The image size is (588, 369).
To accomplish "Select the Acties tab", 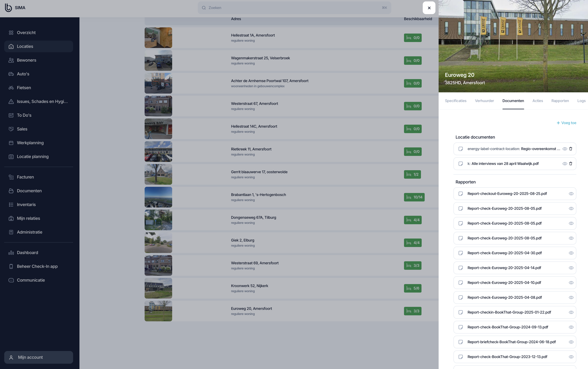I will click(537, 101).
